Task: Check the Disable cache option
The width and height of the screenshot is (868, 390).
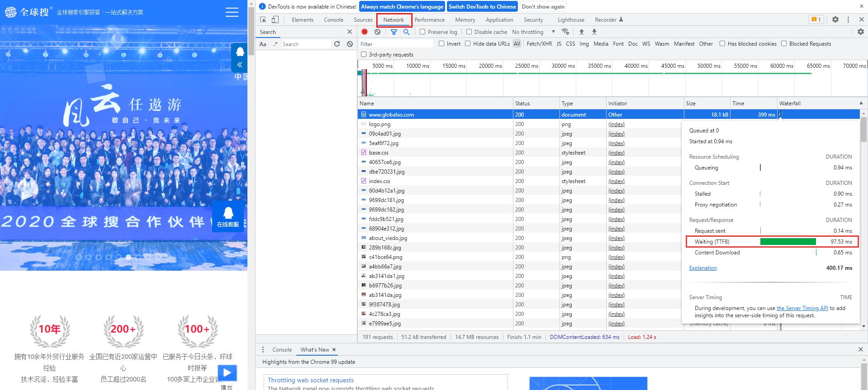Action: pyautogui.click(x=469, y=32)
